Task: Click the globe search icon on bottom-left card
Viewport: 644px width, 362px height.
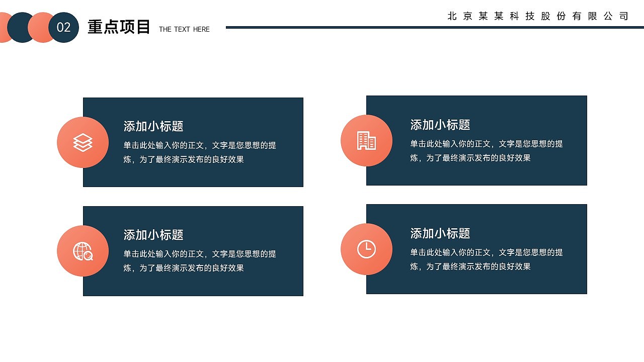Action: tap(82, 250)
